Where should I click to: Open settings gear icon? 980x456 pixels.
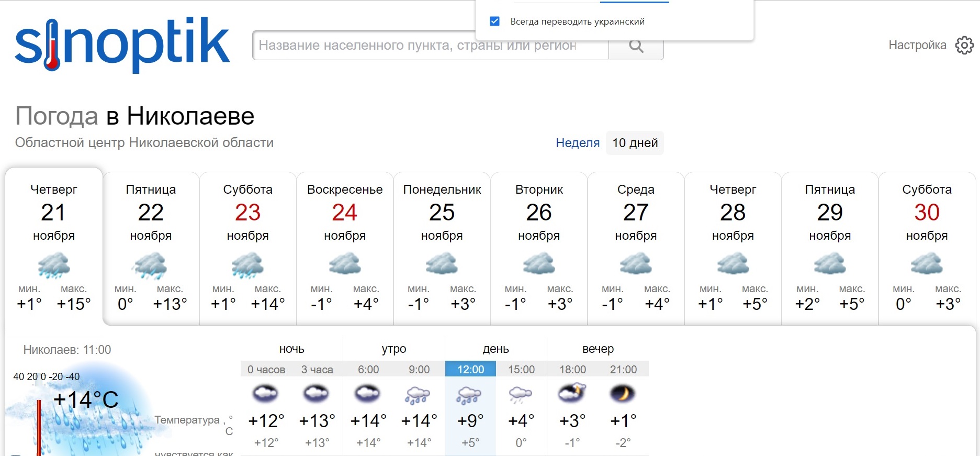pos(964,46)
